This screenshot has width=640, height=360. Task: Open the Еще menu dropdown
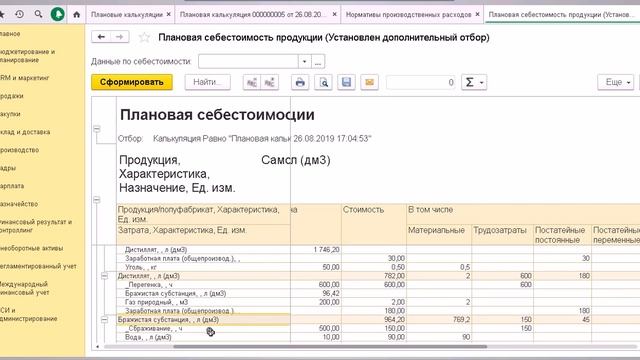(x=616, y=82)
